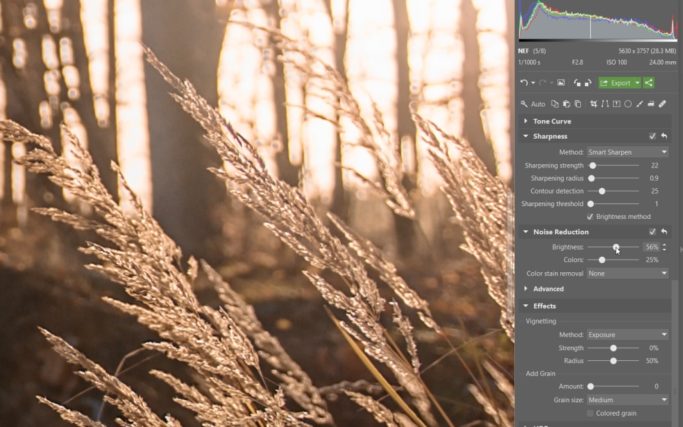Toggle the Noise Reduction section checkbox

click(653, 232)
